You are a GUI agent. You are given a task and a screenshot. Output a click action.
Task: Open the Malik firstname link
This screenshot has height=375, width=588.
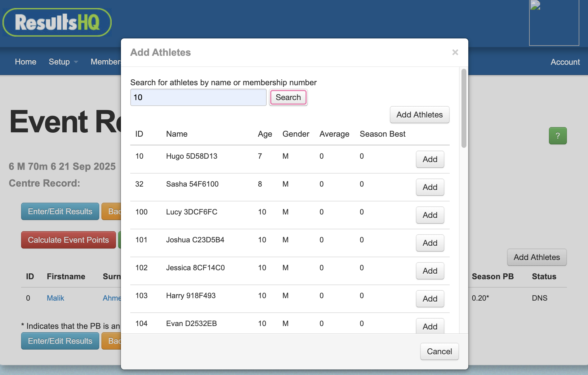[55, 298]
